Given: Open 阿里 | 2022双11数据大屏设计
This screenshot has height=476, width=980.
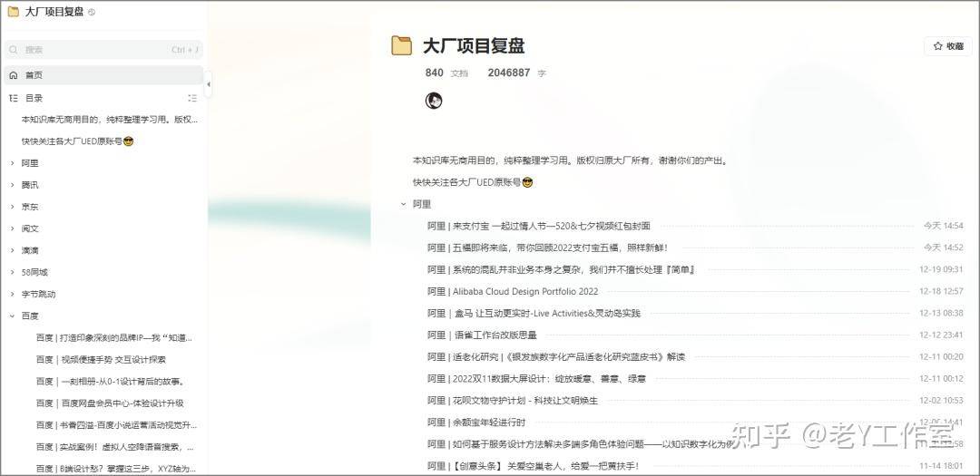Looking at the screenshot, I should tap(537, 379).
